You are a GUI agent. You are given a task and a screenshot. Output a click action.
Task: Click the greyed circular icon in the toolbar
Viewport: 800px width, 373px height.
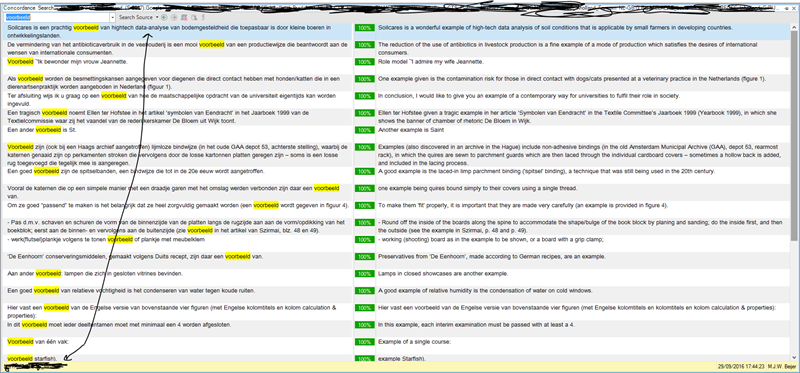(x=174, y=17)
